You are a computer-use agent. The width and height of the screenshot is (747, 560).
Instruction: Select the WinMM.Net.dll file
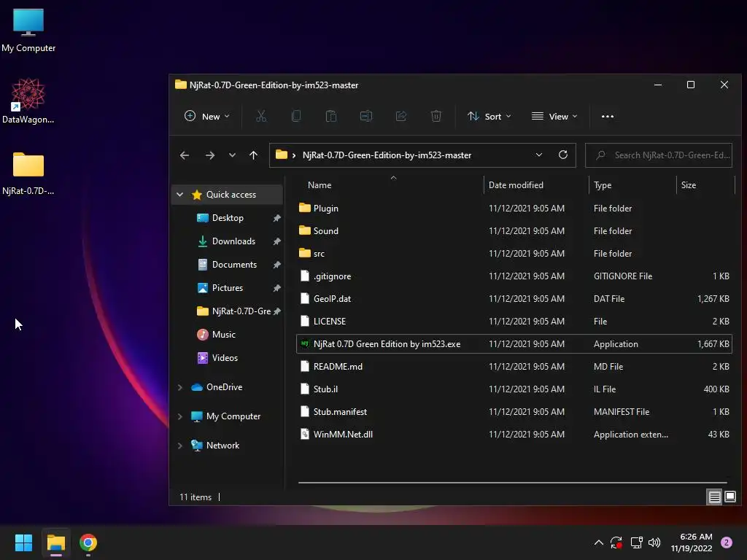514,435
